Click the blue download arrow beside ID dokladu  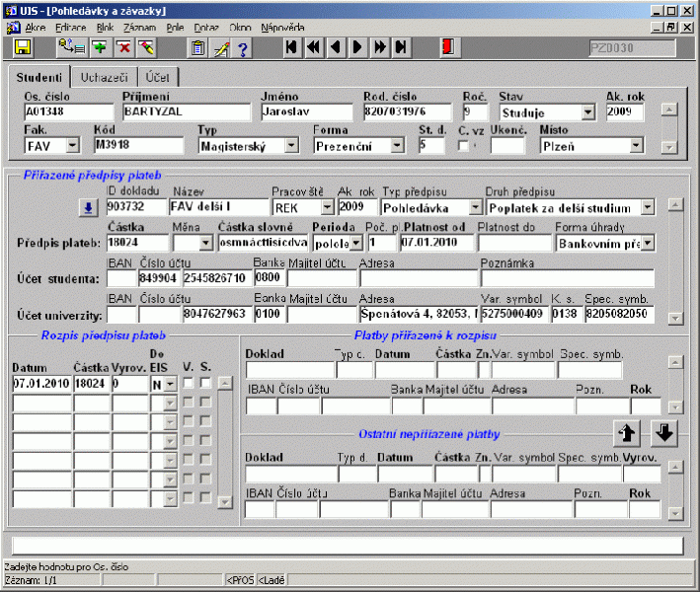coord(89,208)
